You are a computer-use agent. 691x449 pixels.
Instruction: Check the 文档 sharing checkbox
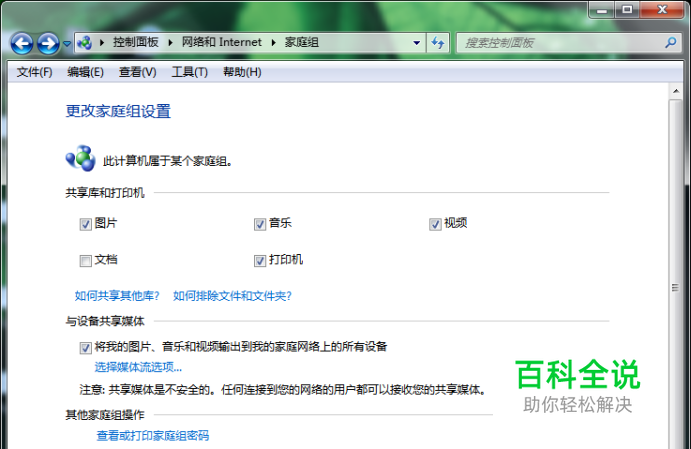click(85, 261)
